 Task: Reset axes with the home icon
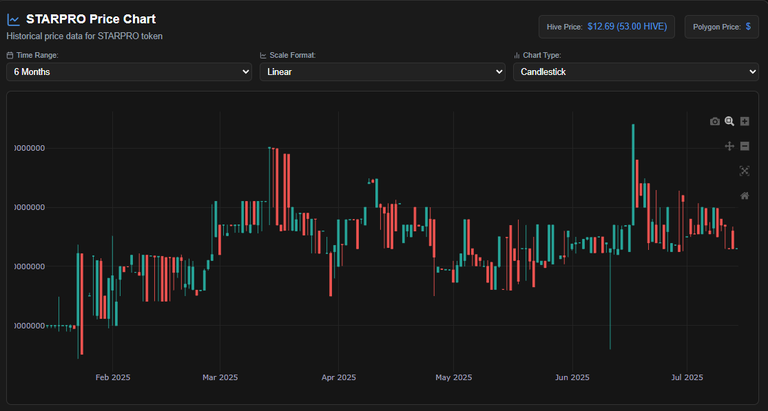744,196
